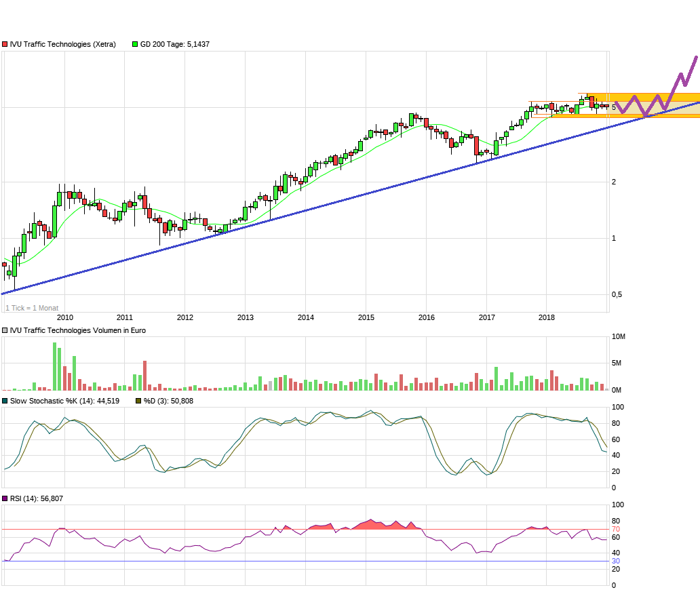Viewport: 700px width, 592px height.
Task: Click the grey Volumen in Euro legend swatch
Action: (x=5, y=330)
